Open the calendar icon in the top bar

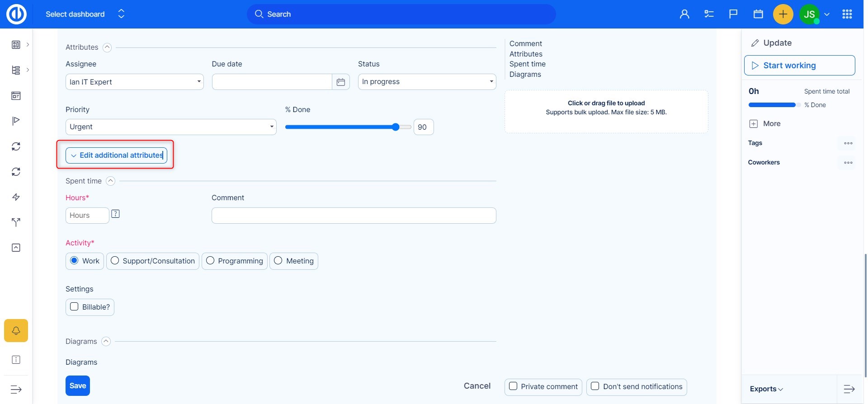pos(758,14)
